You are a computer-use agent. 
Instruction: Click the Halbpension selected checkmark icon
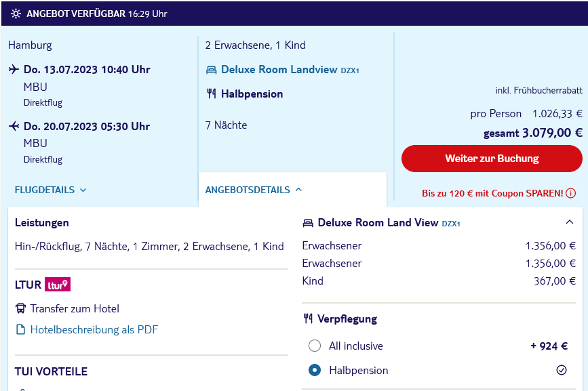tap(562, 371)
